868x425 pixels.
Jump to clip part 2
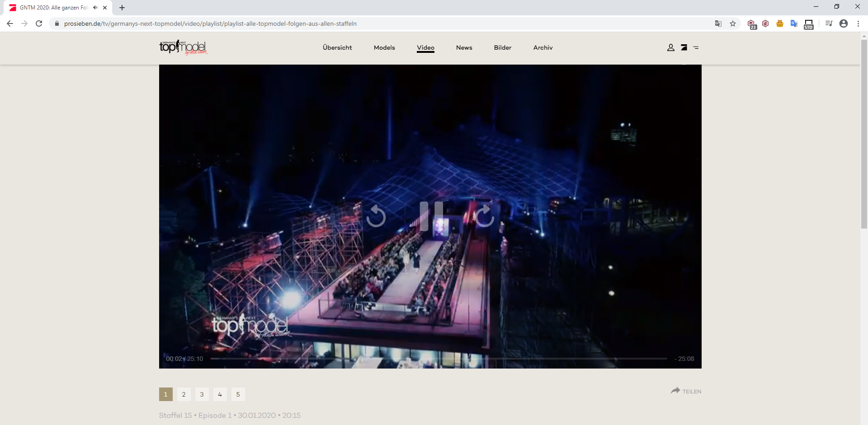(184, 394)
